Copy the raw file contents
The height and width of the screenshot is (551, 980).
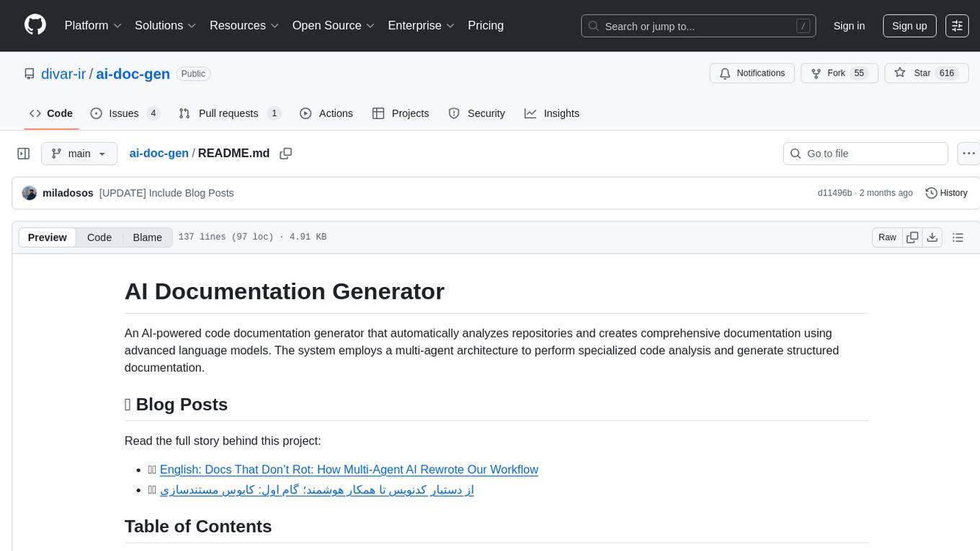pos(912,237)
